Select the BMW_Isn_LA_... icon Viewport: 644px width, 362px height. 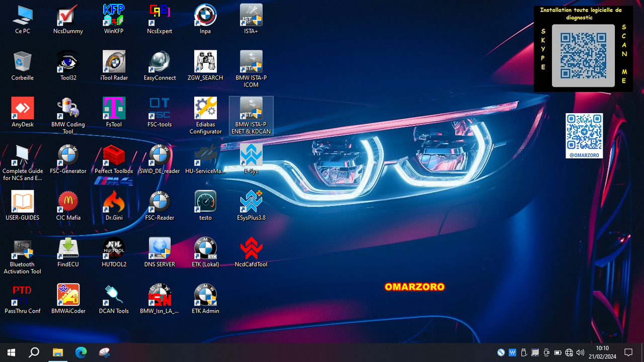click(x=159, y=300)
